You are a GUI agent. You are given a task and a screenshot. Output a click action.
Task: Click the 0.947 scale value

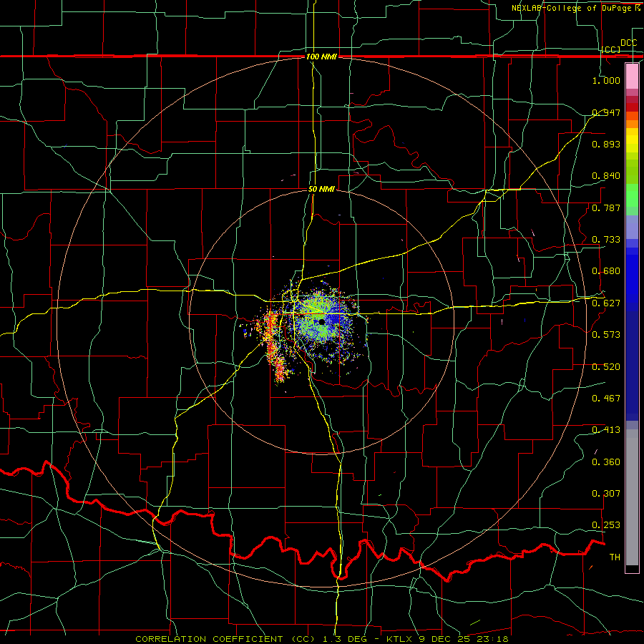point(606,112)
